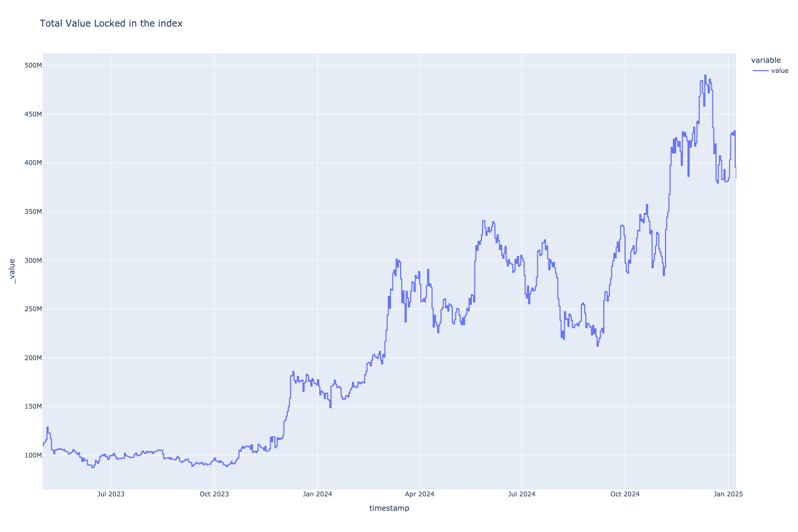This screenshot has width=798, height=532.
Task: Click the '500M' y-axis label
Action: click(32, 65)
